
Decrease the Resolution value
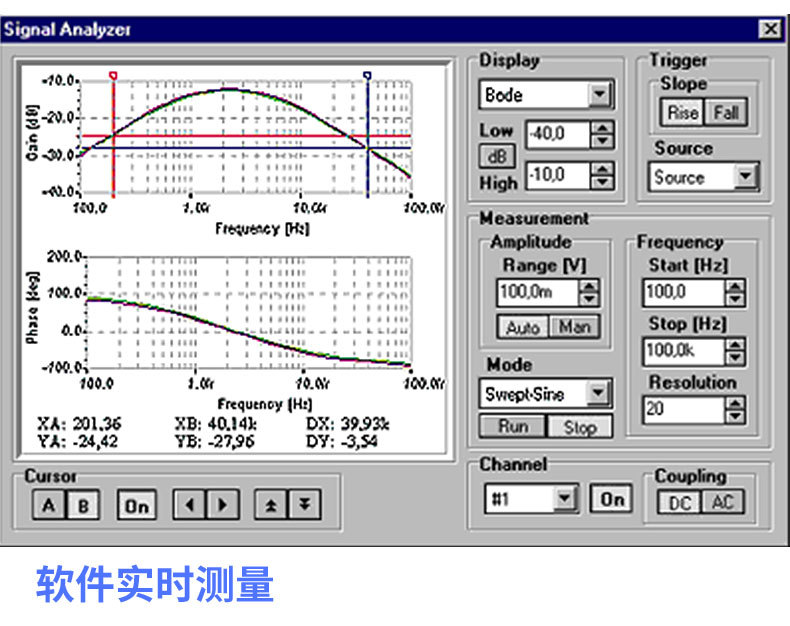735,417
